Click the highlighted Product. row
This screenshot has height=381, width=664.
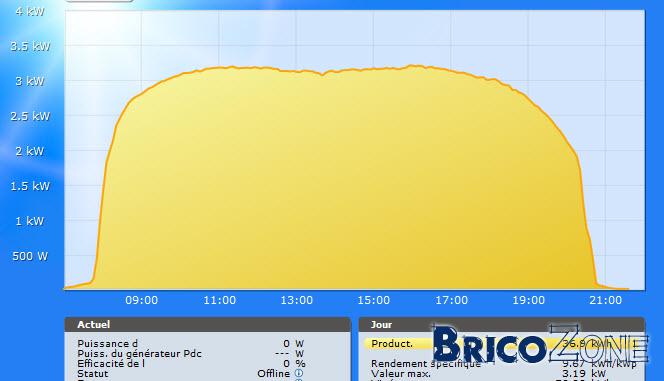coord(501,343)
